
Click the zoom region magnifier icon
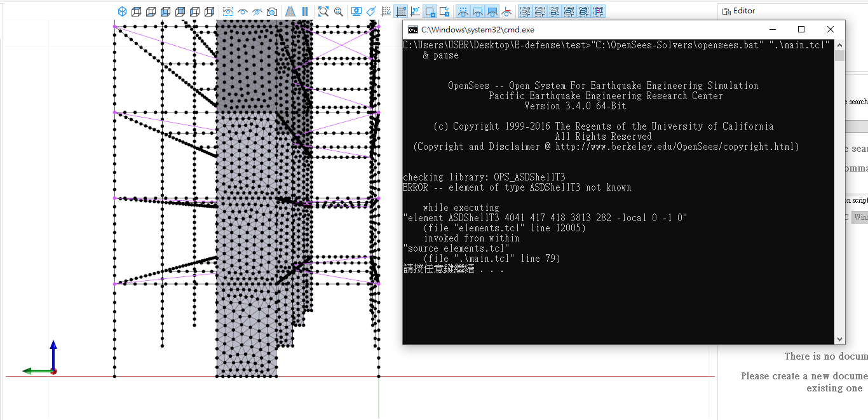pyautogui.click(x=339, y=11)
